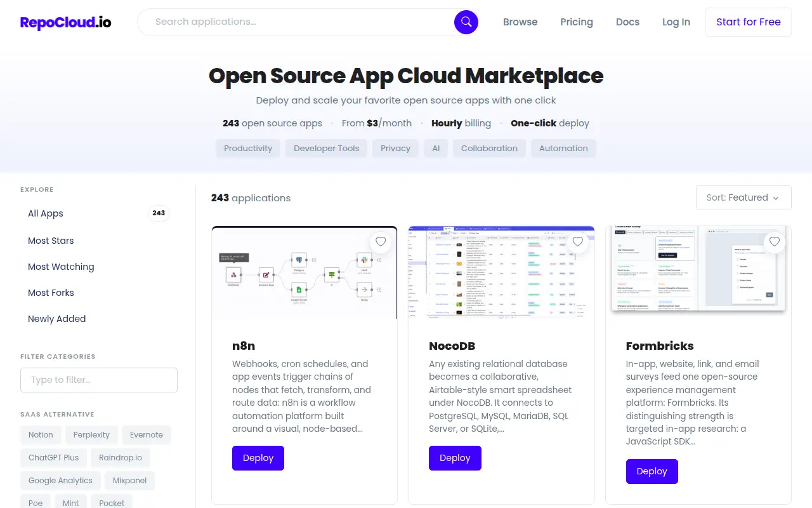
Task: Click the 'Hourly billing' text
Action: (461, 123)
